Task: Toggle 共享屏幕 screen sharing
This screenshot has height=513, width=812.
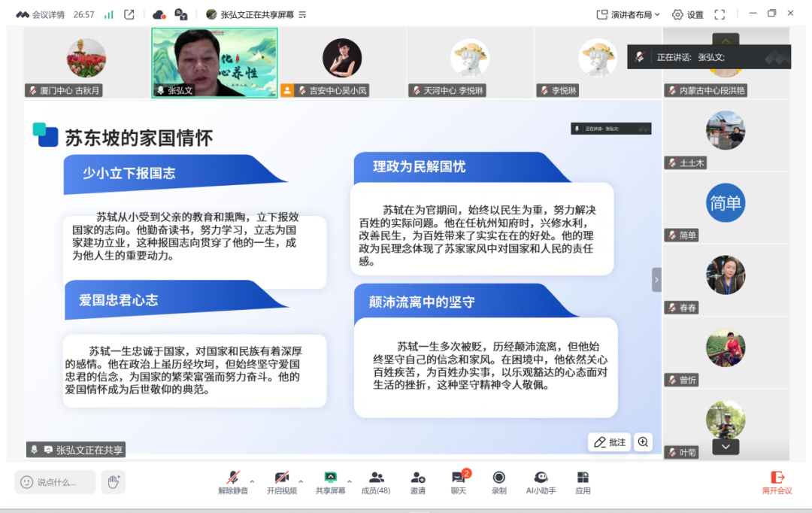Action: point(330,481)
